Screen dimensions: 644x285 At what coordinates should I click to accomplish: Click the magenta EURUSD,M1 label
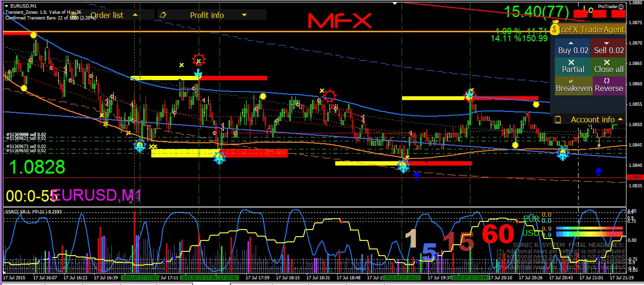96,195
